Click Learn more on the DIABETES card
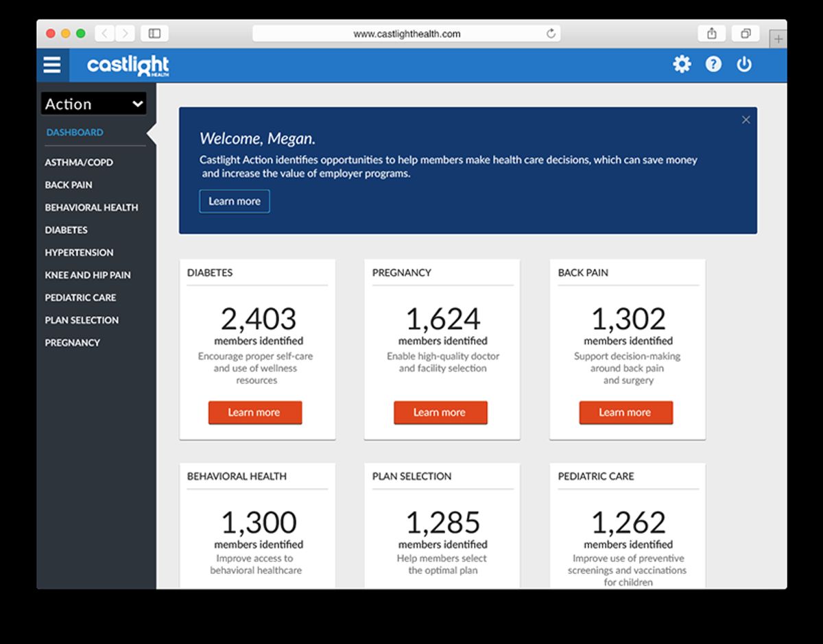The image size is (823, 644). coord(255,412)
